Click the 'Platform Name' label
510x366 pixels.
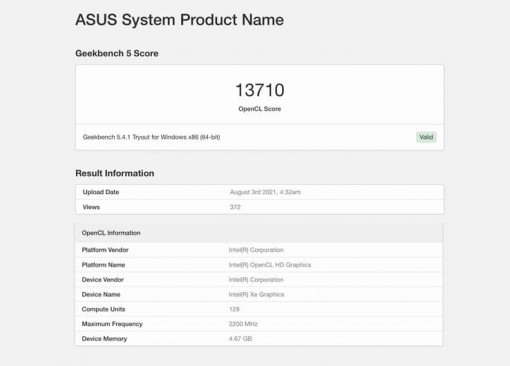[x=103, y=265]
